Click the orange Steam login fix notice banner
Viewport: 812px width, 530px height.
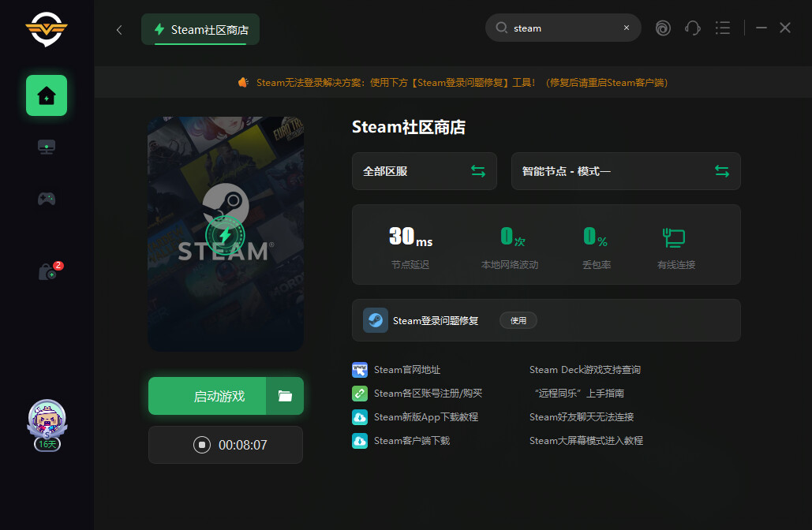point(453,82)
